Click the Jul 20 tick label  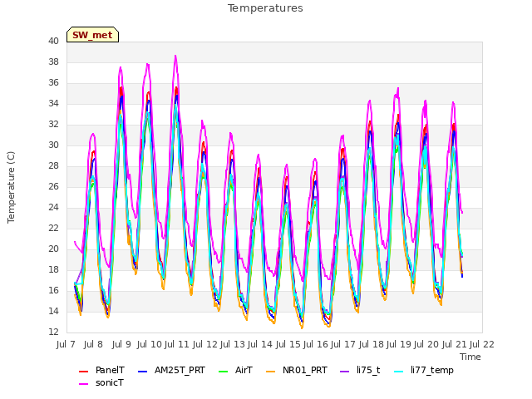426,344
